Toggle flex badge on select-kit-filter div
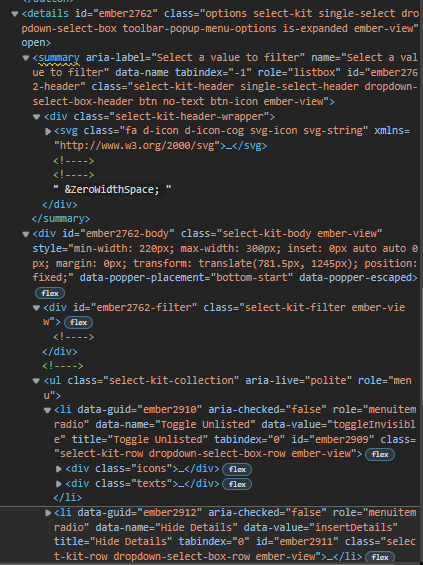This screenshot has width=423, height=565. click(x=78, y=322)
